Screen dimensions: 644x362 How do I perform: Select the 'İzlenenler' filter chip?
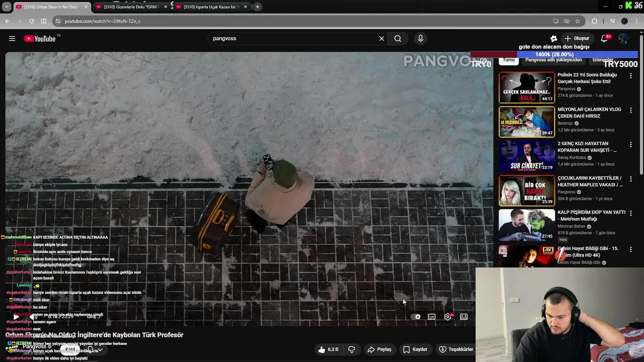(x=603, y=60)
